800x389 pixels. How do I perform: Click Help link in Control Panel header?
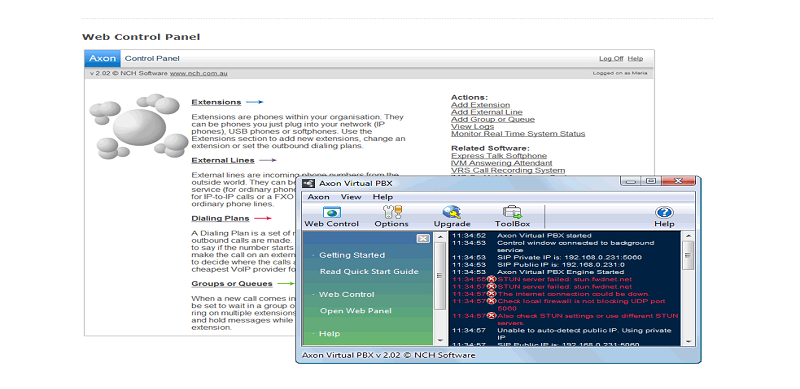coord(635,59)
